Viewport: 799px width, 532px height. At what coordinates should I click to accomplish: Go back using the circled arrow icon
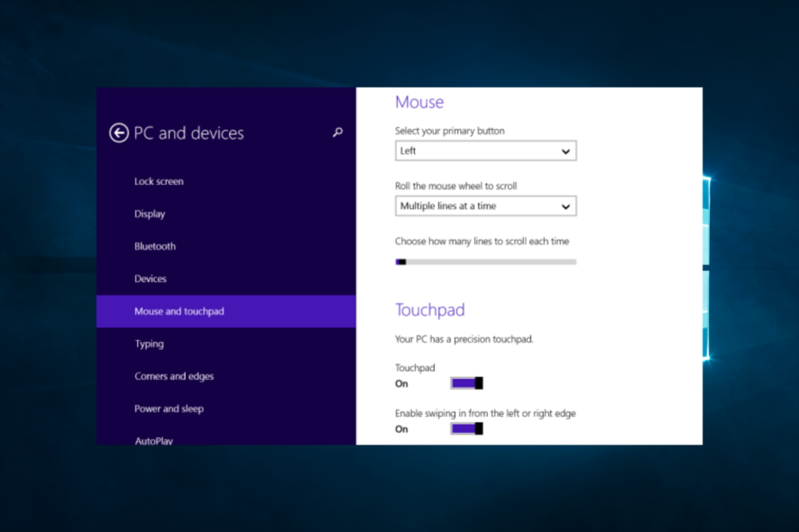(119, 133)
